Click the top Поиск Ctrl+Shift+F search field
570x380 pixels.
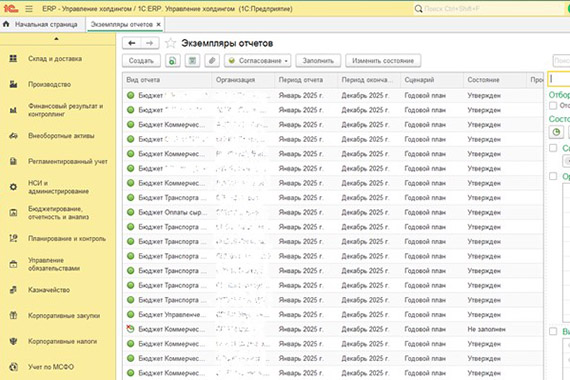(x=489, y=9)
